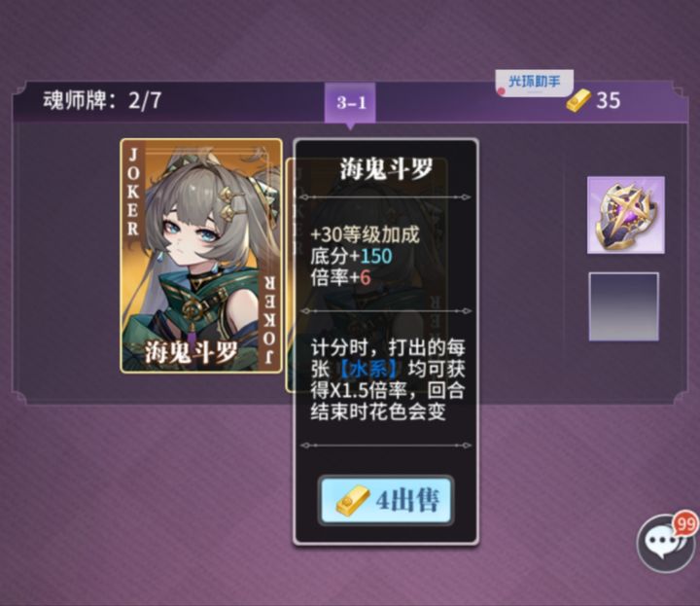Click the gold bar icon beside 35
Screen dimensions: 700x606
tap(578, 100)
